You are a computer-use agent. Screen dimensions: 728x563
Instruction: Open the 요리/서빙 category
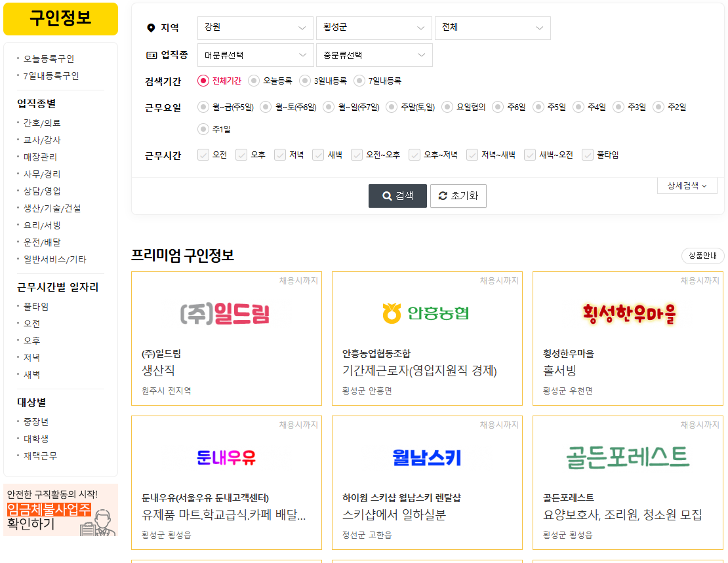point(42,225)
